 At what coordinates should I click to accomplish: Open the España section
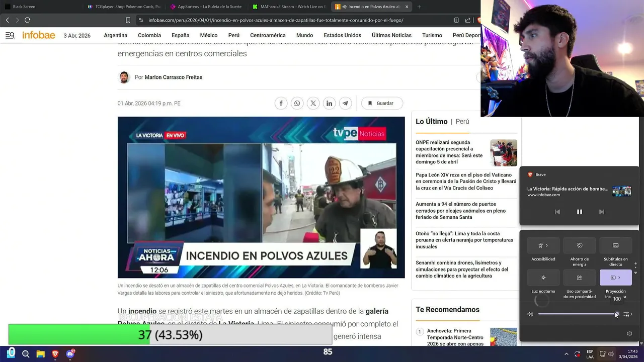pos(180,35)
